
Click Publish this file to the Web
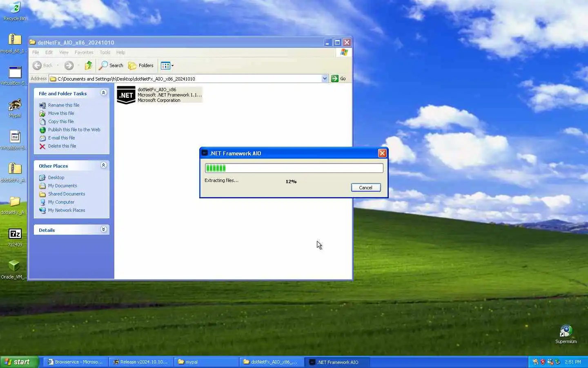point(74,130)
